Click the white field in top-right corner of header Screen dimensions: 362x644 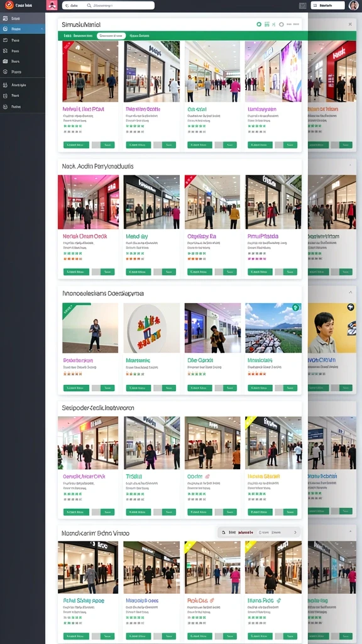(x=327, y=5)
